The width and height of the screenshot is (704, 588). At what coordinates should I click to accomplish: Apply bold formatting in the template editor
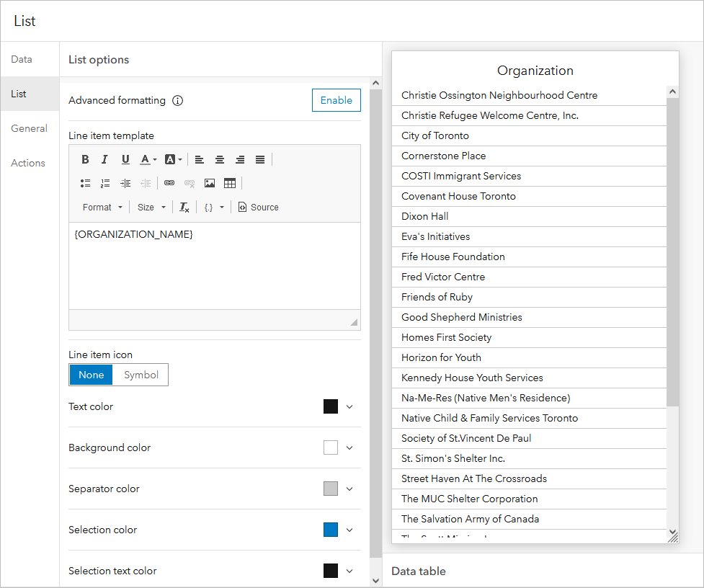point(85,159)
